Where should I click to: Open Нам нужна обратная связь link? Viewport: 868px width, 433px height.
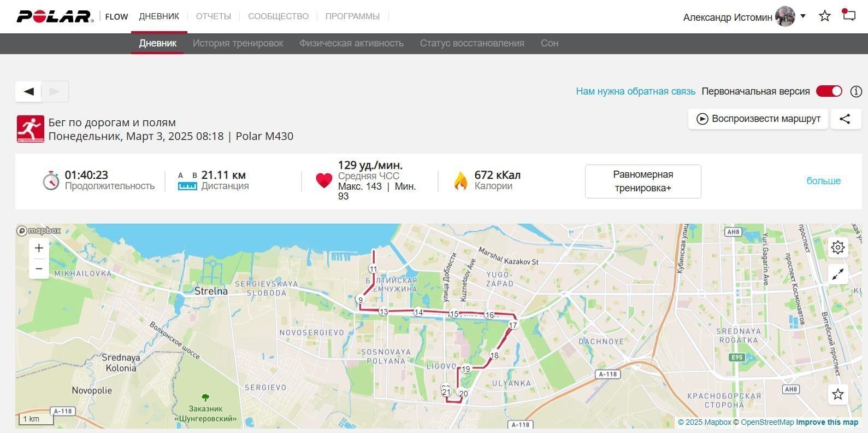pyautogui.click(x=635, y=91)
